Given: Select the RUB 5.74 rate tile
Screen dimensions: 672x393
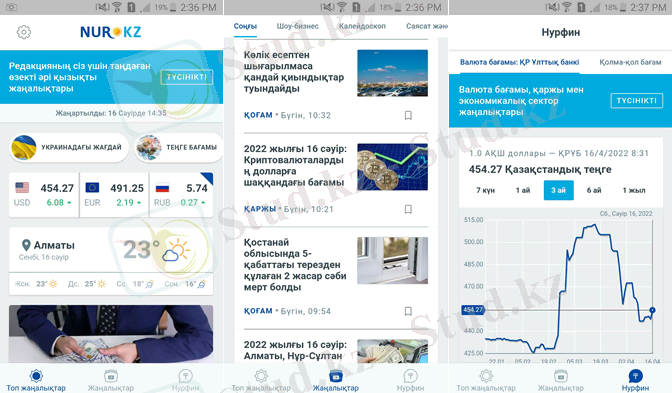Looking at the screenshot, I should pos(181,195).
